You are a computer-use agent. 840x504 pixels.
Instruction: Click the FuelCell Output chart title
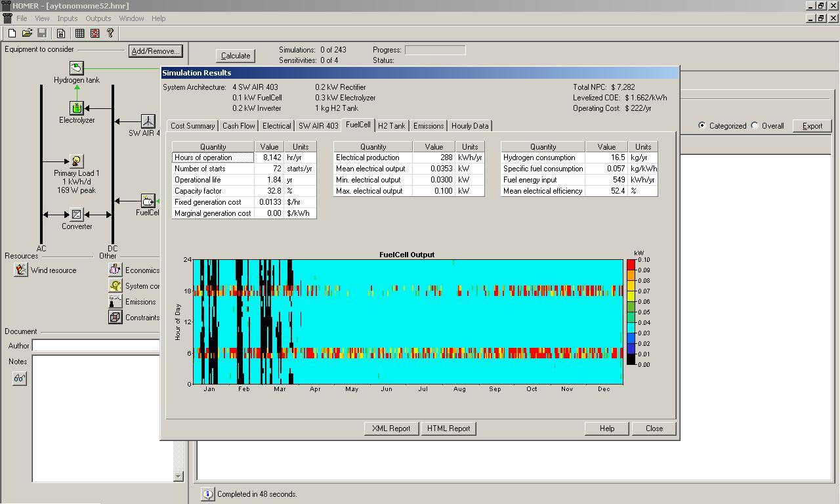pos(407,255)
